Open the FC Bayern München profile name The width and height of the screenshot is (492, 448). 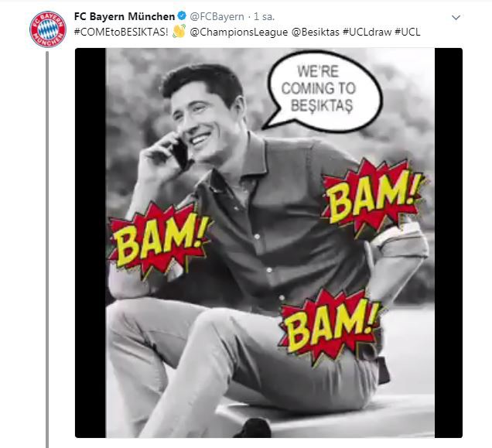coord(124,16)
